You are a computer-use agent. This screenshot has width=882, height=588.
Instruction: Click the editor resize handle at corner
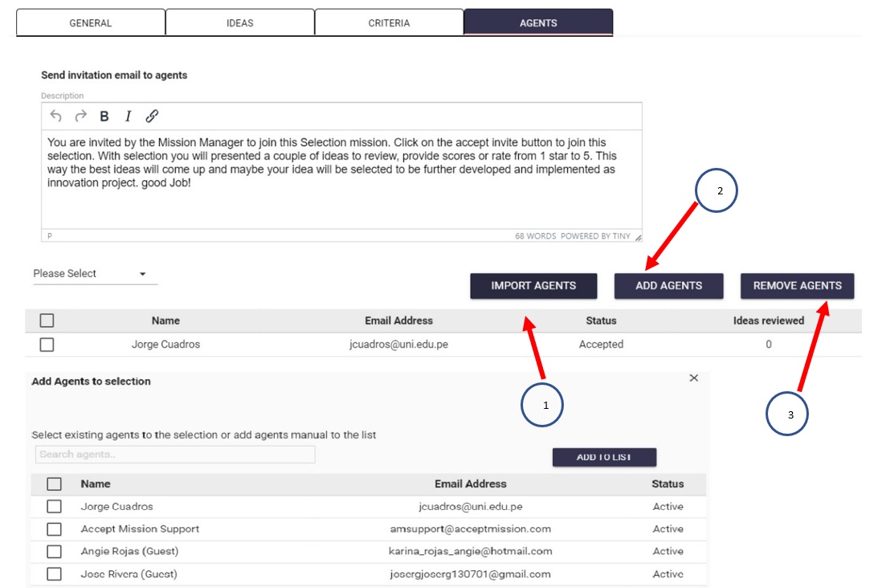click(x=638, y=237)
